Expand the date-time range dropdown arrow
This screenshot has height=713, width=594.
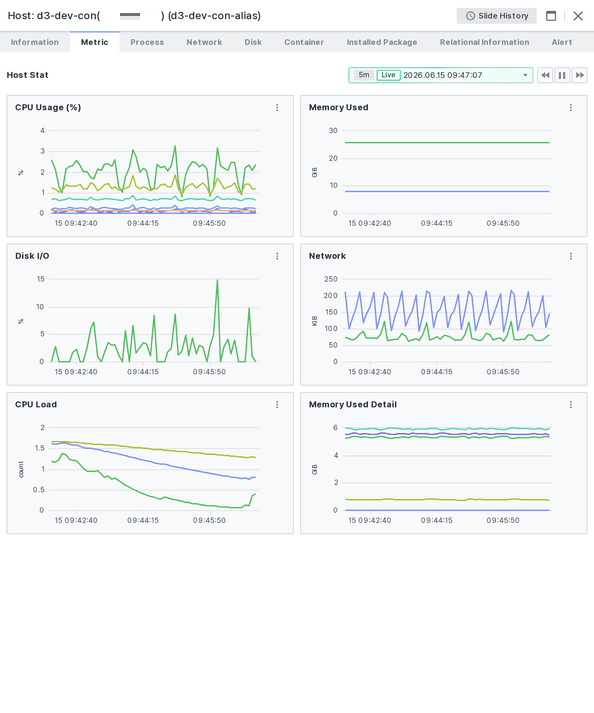(x=525, y=75)
